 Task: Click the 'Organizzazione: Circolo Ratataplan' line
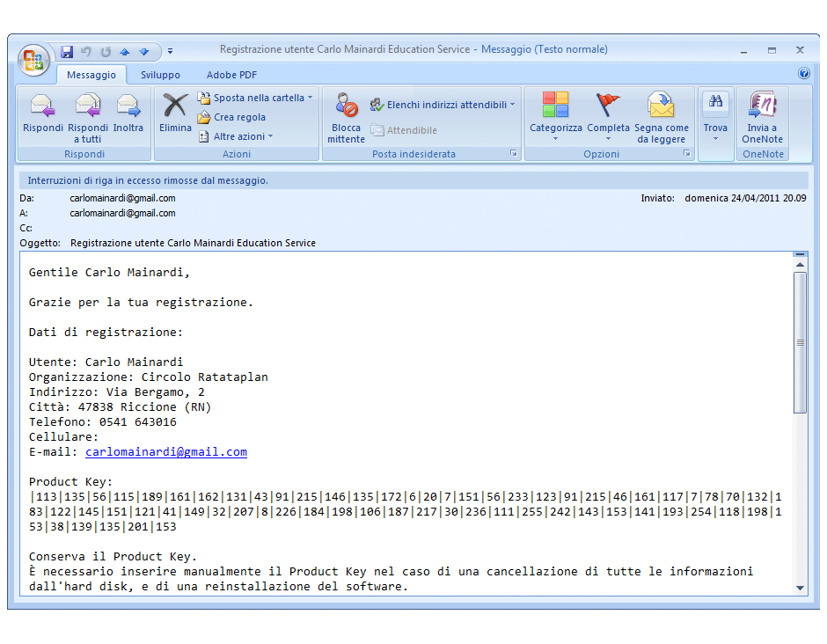tap(148, 377)
